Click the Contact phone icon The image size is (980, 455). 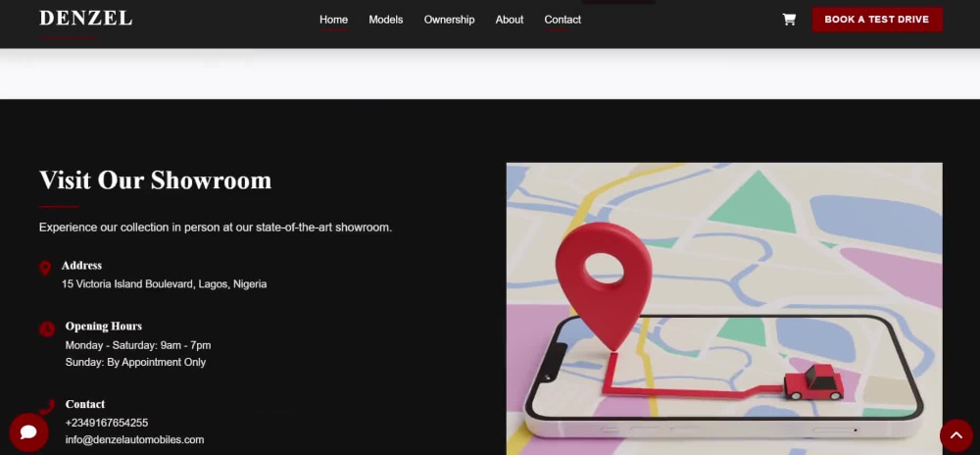pos(47,407)
